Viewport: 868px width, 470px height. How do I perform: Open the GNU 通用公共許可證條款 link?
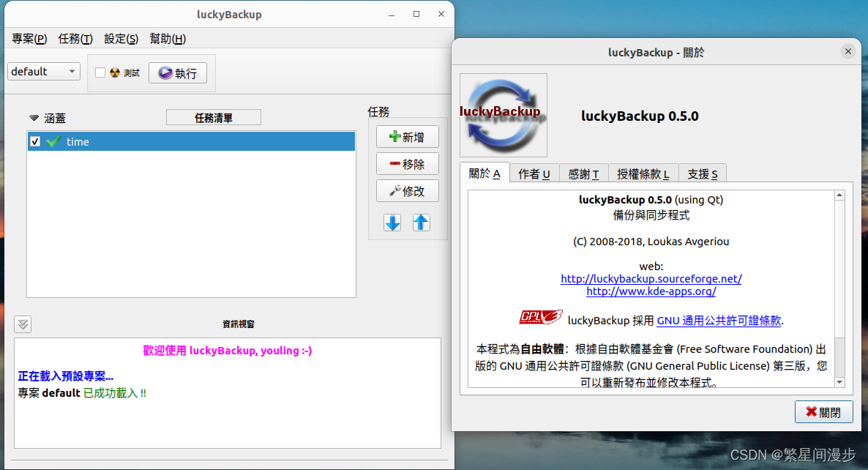(x=719, y=321)
